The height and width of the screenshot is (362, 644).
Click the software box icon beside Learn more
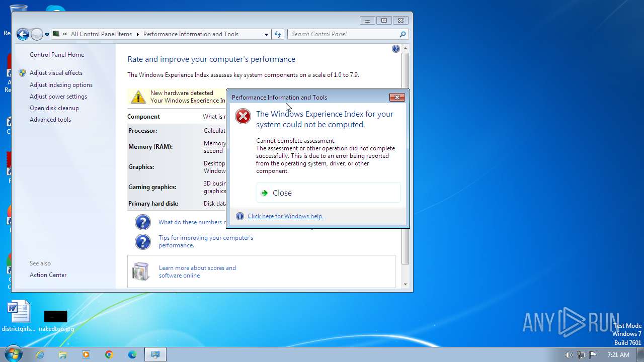coord(140,271)
